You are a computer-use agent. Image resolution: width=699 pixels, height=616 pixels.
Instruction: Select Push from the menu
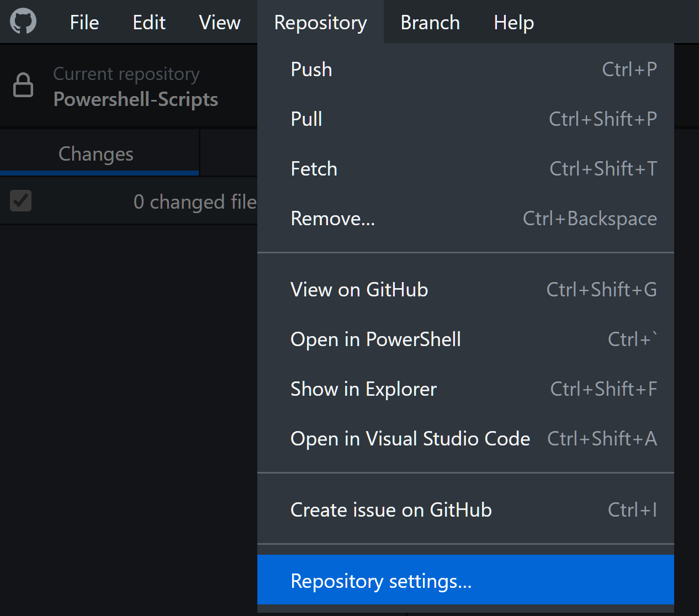(465, 70)
